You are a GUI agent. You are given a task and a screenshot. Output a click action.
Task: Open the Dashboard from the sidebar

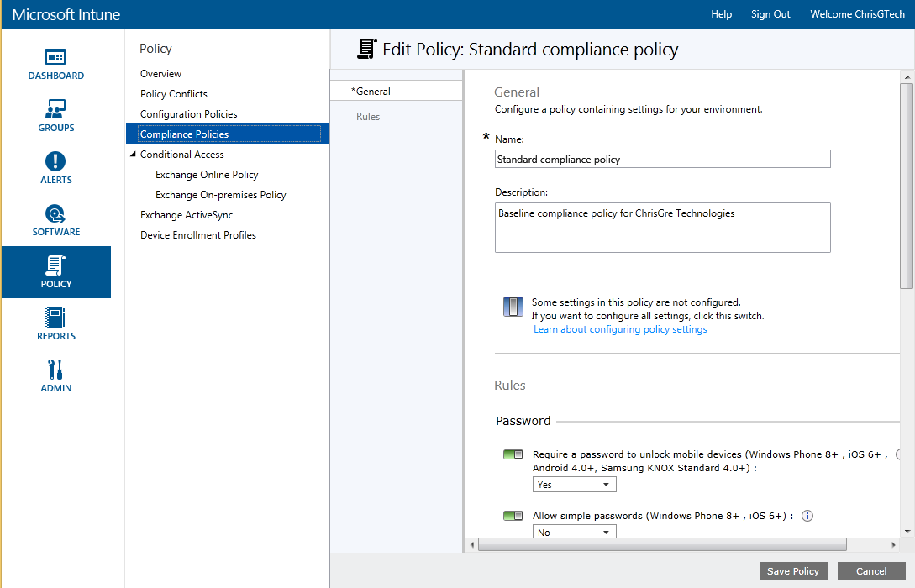(x=55, y=63)
